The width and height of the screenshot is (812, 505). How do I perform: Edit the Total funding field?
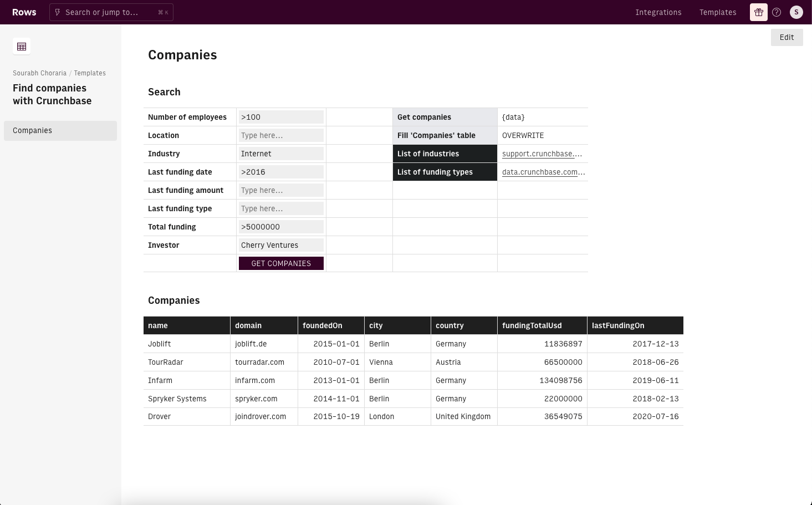(x=281, y=227)
